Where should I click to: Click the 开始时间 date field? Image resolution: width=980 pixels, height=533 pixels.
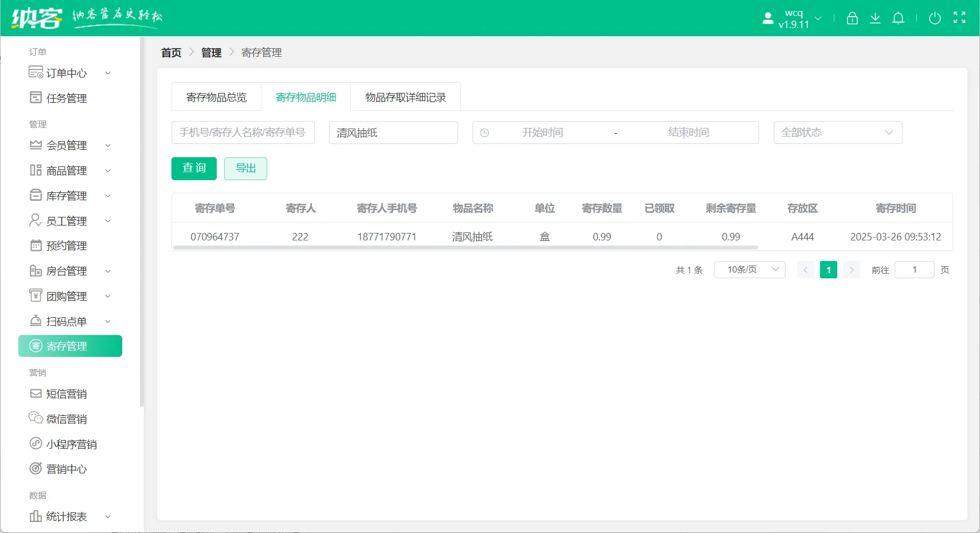point(542,133)
